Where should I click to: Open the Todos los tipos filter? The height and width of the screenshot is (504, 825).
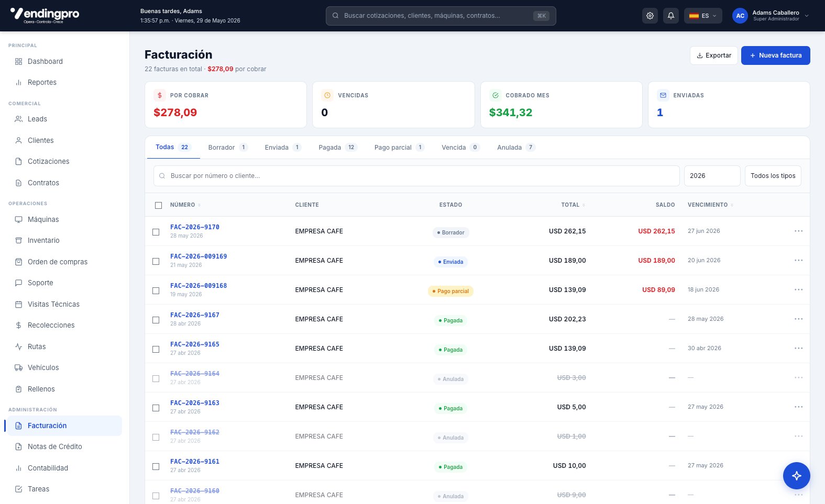pos(773,176)
